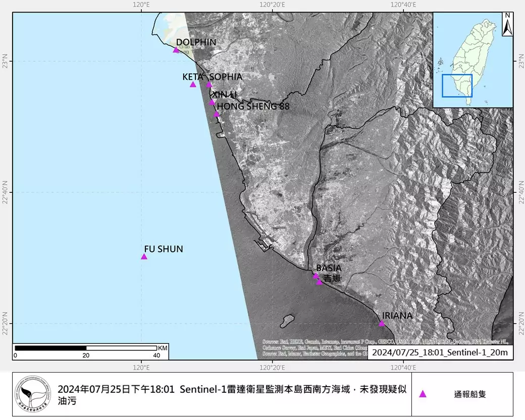Click the XIN LI ship triangle marker
Viewport: 525px width, 420px height.
coord(212,102)
